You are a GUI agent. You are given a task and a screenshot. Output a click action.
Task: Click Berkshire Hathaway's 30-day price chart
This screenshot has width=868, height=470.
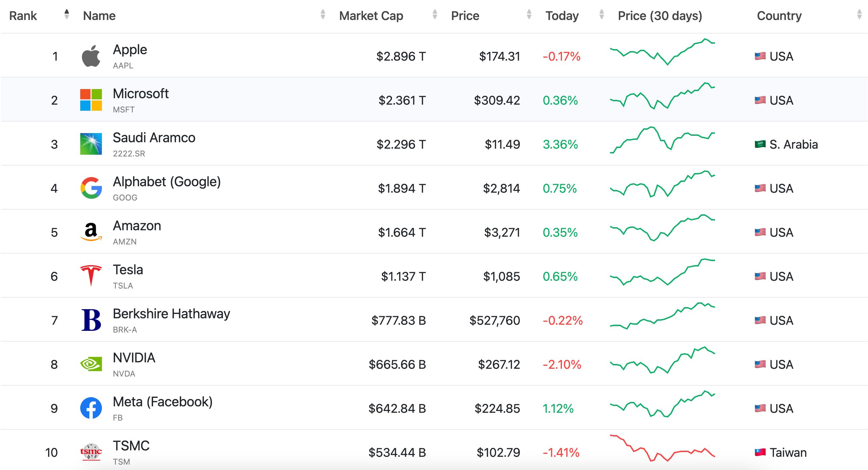[x=662, y=316]
